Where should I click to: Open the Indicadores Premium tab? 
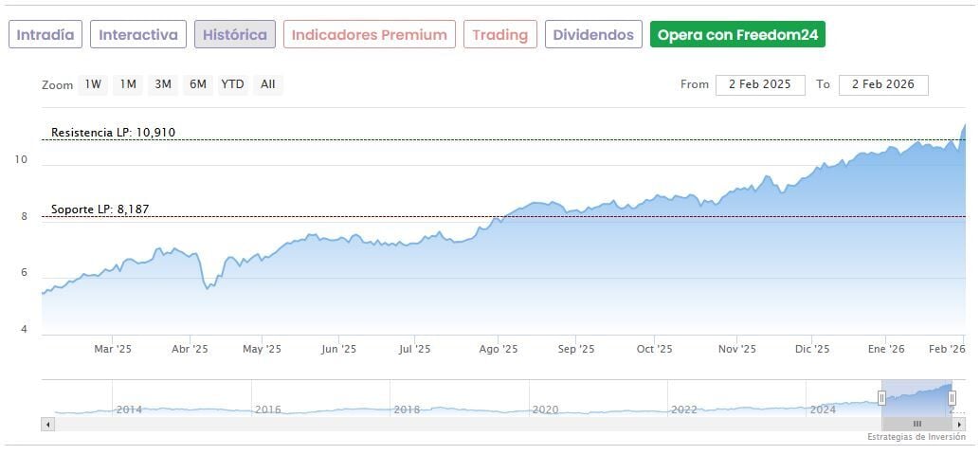pos(369,35)
